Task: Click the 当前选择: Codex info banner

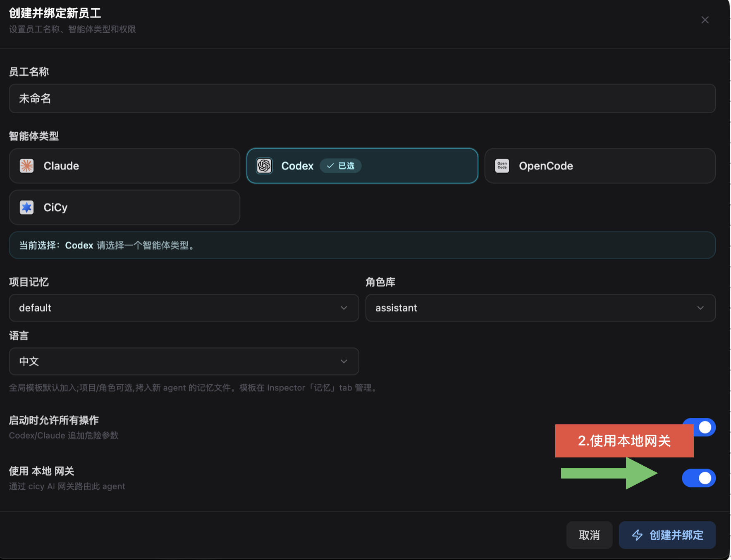Action: pyautogui.click(x=362, y=245)
